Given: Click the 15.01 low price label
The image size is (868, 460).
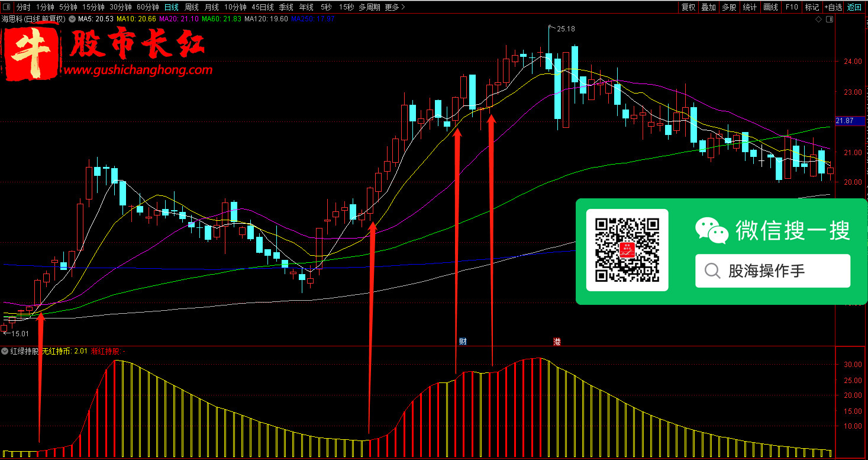Looking at the screenshot, I should pyautogui.click(x=20, y=334).
